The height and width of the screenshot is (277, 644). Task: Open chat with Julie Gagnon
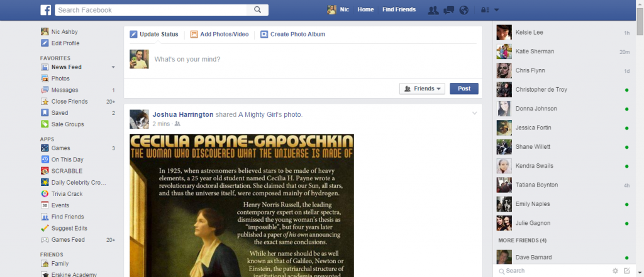click(x=563, y=223)
